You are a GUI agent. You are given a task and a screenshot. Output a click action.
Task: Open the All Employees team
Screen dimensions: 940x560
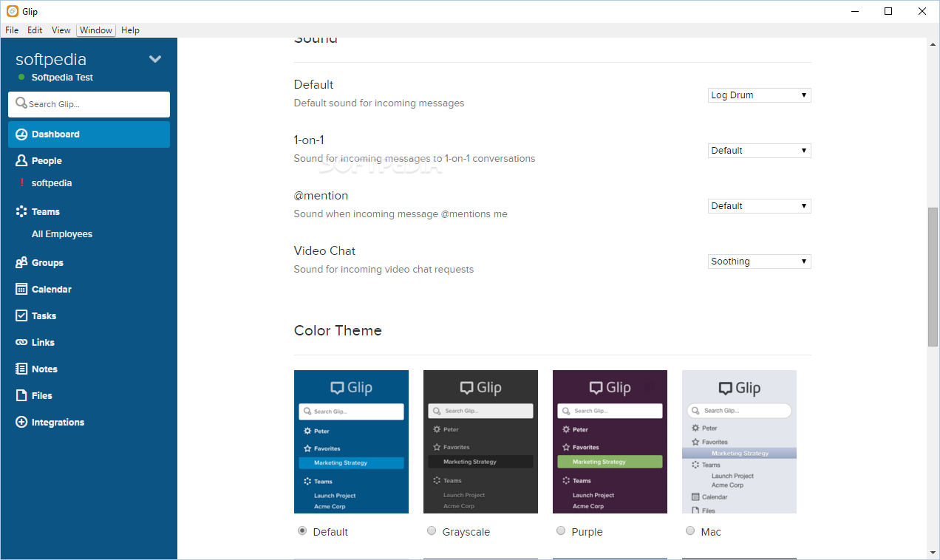tap(62, 234)
